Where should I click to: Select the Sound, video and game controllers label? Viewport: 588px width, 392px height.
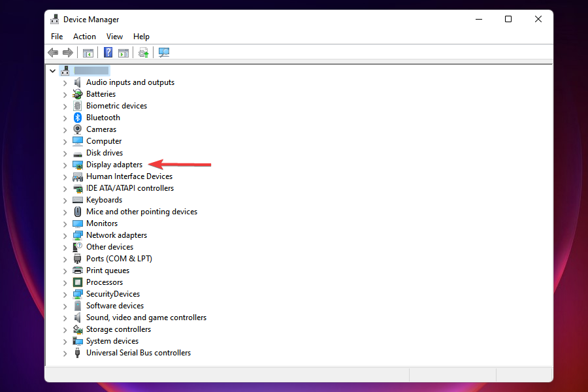tap(146, 318)
